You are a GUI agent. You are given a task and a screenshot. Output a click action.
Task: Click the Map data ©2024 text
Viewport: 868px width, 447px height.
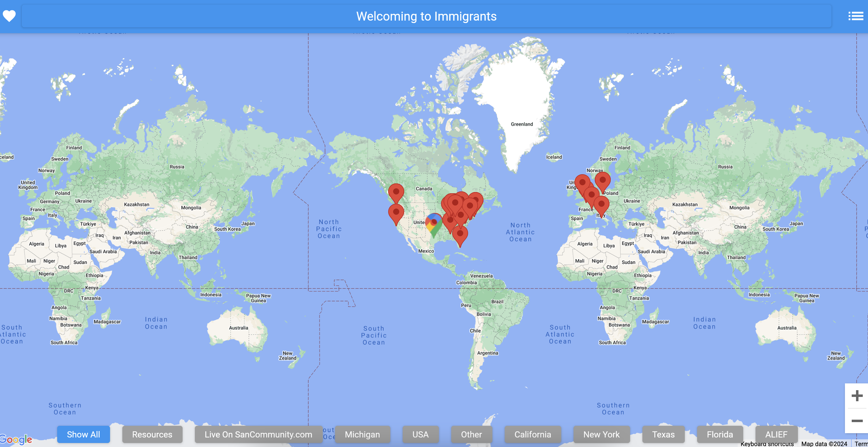pyautogui.click(x=824, y=444)
